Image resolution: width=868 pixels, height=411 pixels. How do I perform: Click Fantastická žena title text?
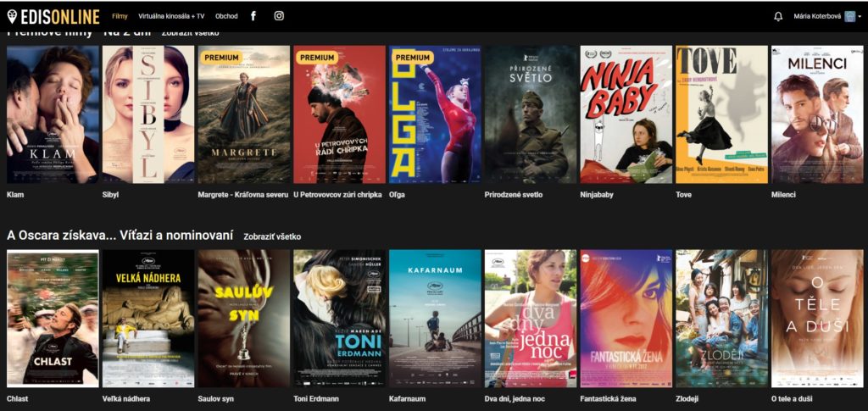click(x=608, y=399)
